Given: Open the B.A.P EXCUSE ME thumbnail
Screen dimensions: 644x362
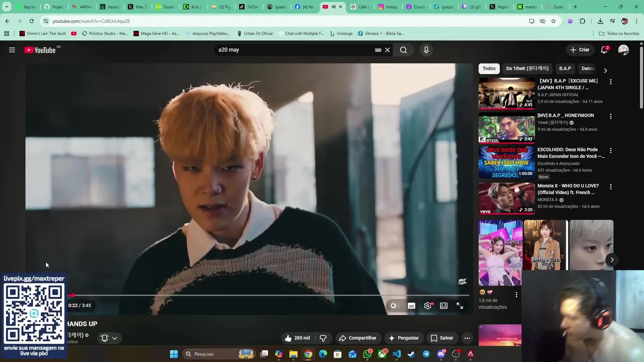Looking at the screenshot, I should pyautogui.click(x=507, y=94).
